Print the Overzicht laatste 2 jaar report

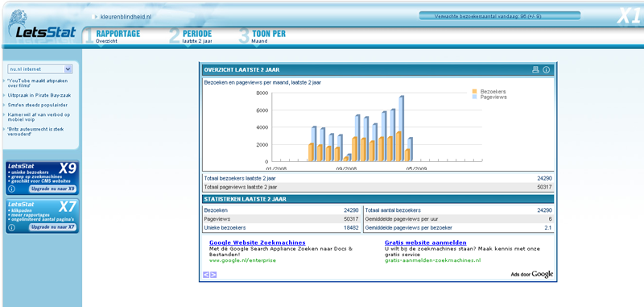click(x=535, y=70)
